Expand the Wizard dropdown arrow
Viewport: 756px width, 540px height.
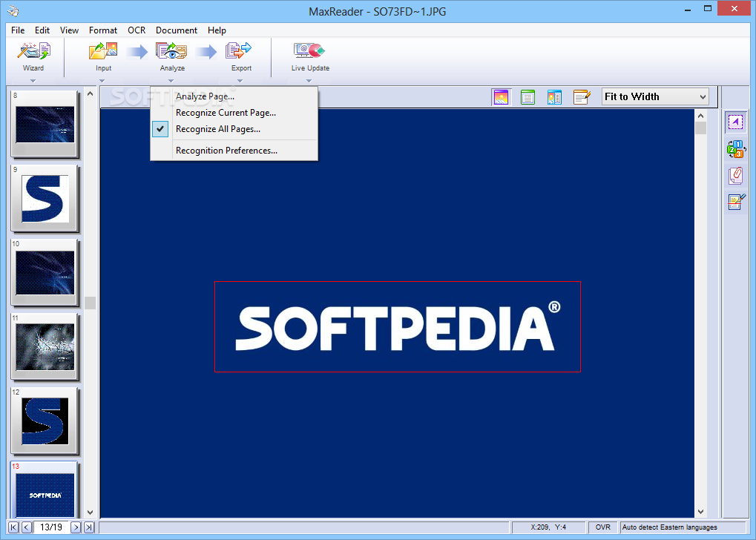[33, 81]
